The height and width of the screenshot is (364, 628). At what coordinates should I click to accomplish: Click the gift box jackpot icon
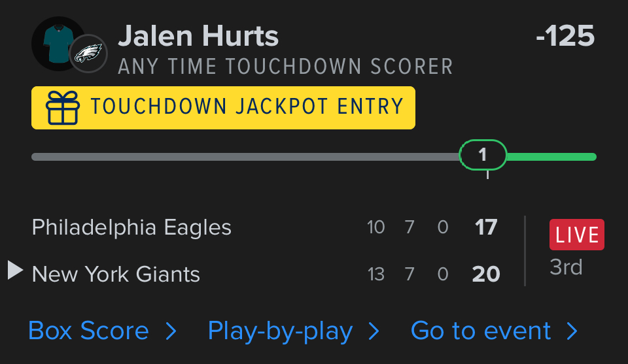pyautogui.click(x=63, y=108)
